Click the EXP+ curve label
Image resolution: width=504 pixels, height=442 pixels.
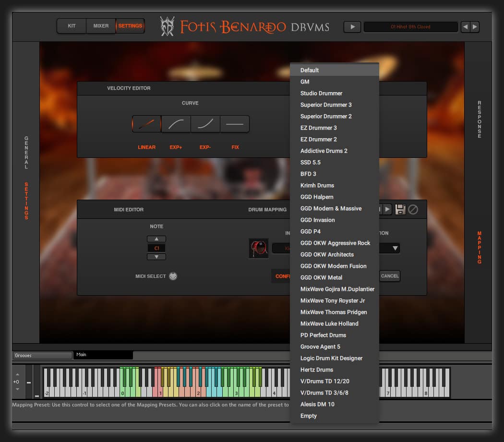click(x=176, y=147)
